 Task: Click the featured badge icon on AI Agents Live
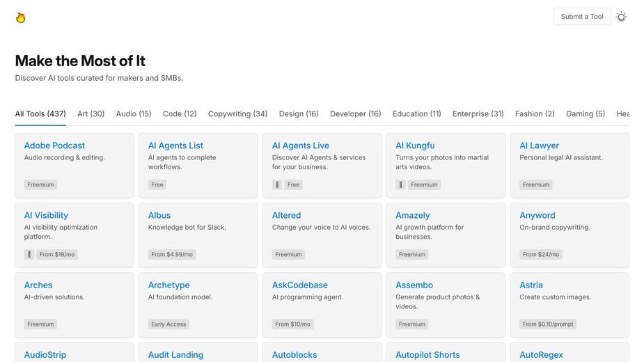tap(277, 185)
